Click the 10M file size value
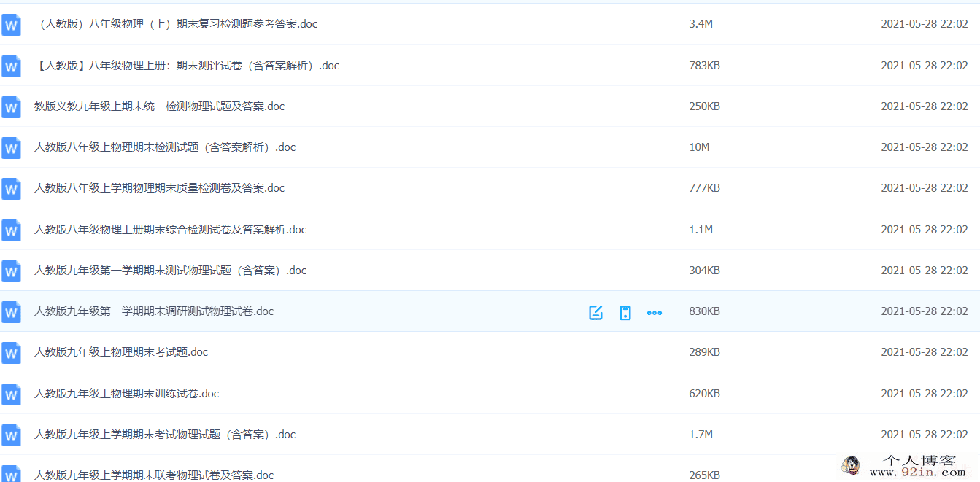980x482 pixels. [699, 147]
